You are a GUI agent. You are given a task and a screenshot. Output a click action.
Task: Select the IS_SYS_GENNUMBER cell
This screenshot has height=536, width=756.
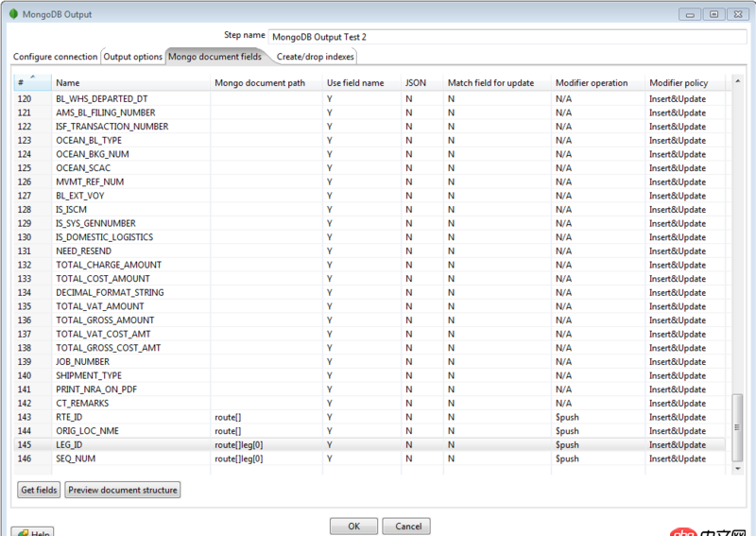130,223
